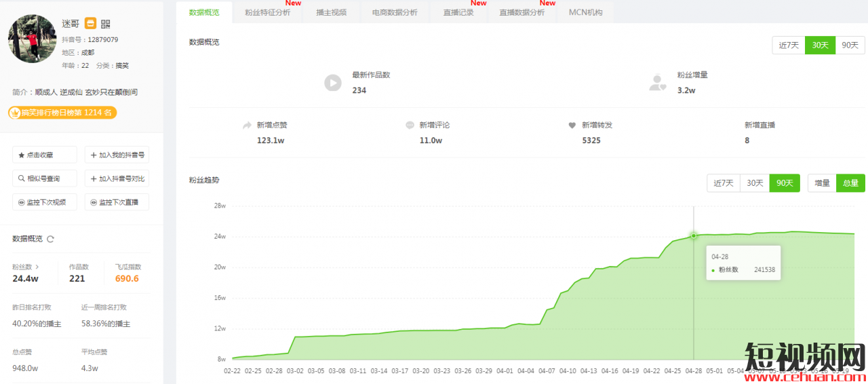Click 加入我的抖音号 button
This screenshot has width=868, height=384.
117,155
